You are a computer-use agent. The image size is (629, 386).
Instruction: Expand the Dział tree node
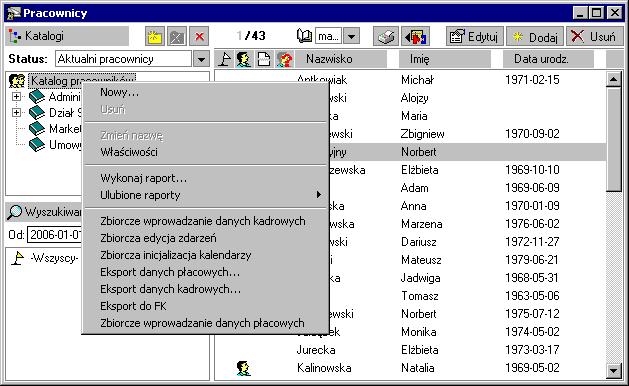16,112
